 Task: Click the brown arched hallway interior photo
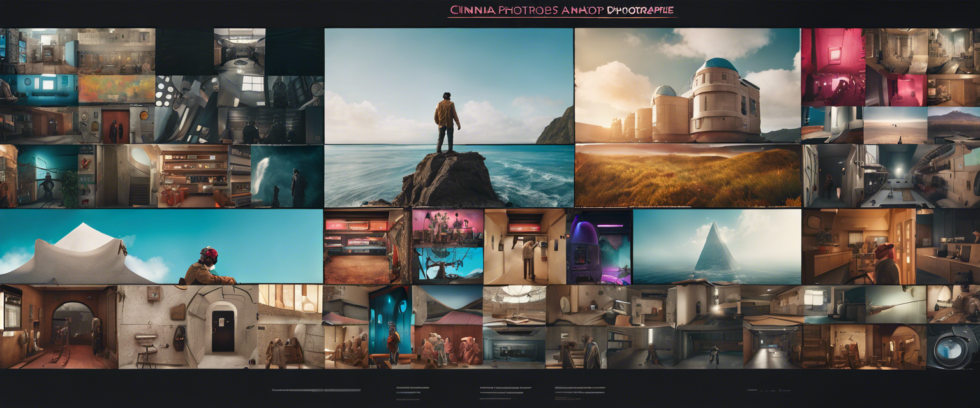pos(59,326)
